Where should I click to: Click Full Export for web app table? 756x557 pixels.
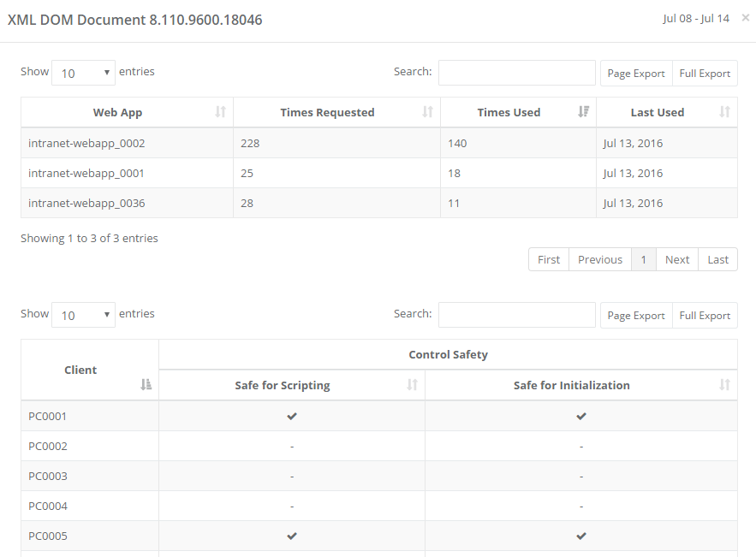click(x=705, y=74)
